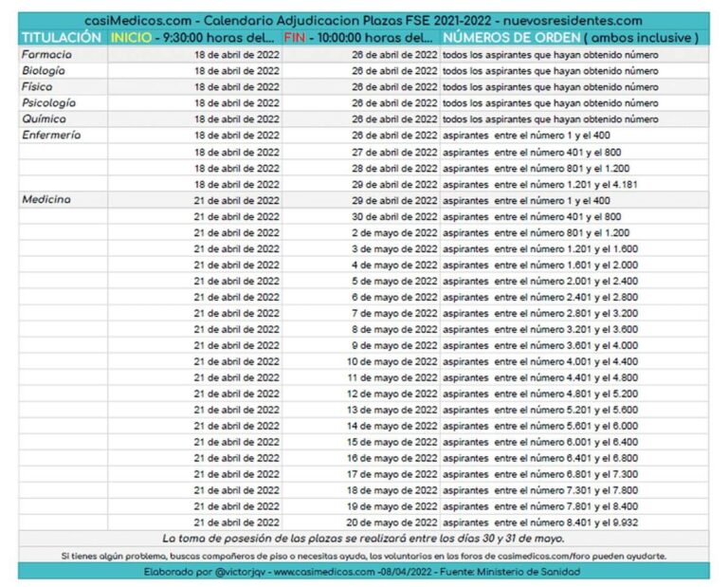
Task: Click the 'Elaborado por @victorjqv' footer
Action: (362, 572)
